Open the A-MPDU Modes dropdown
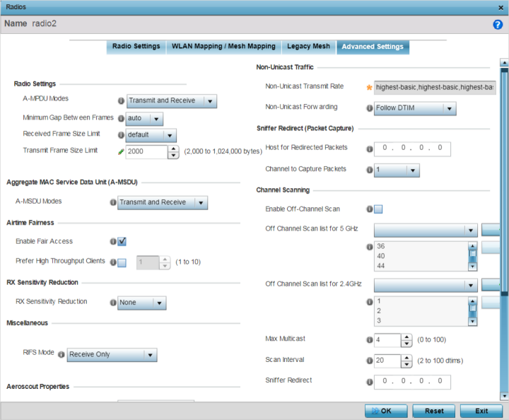The image size is (509, 420). (171, 100)
